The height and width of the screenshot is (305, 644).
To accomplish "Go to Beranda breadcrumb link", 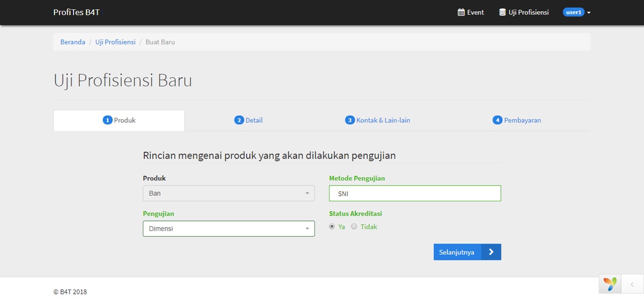I will point(72,42).
